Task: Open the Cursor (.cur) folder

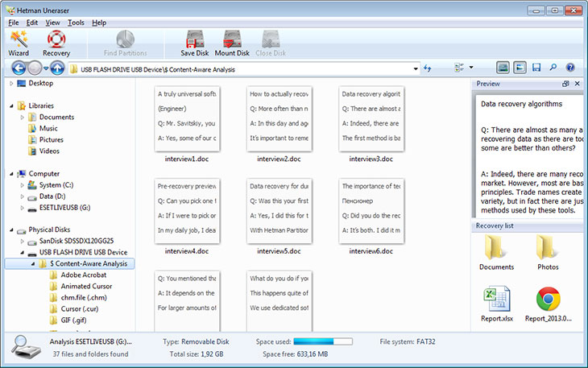Action: [80, 308]
